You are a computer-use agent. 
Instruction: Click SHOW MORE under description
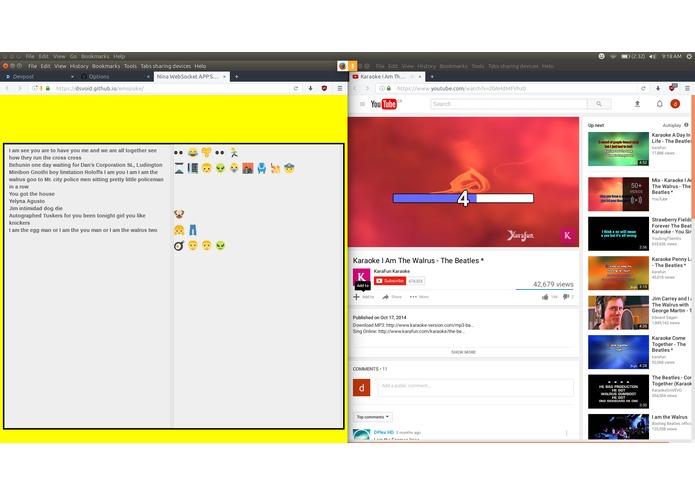pos(463,352)
